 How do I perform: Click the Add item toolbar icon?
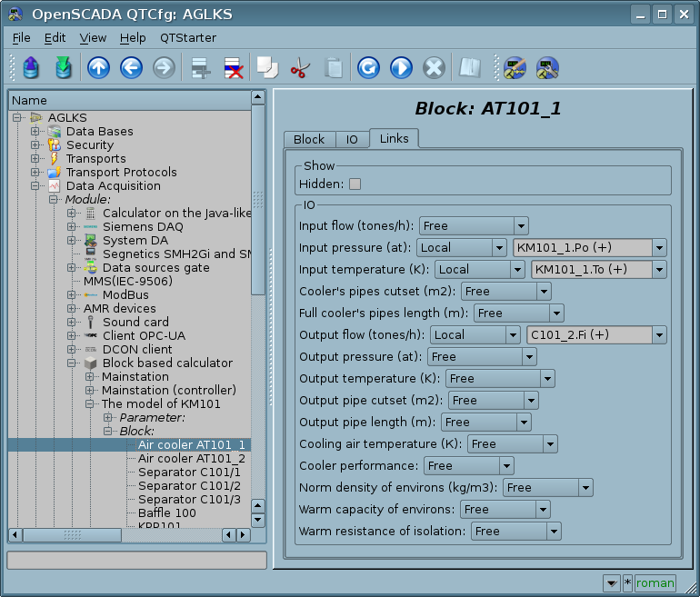pos(199,68)
